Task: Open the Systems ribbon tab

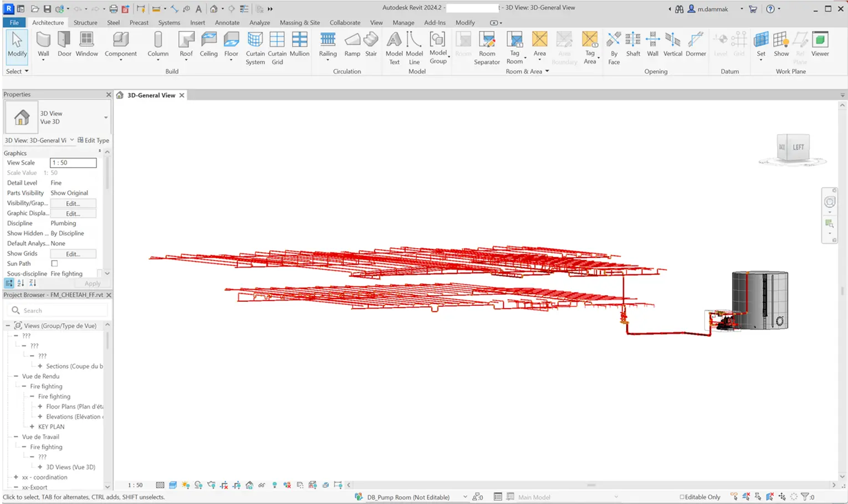Action: coord(169,23)
